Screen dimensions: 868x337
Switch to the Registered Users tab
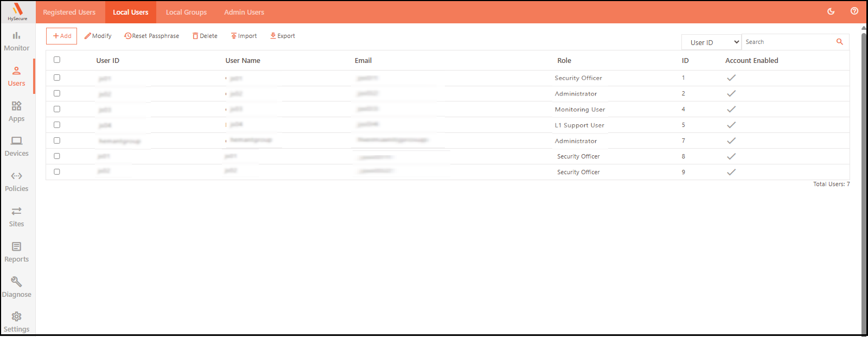pos(69,12)
